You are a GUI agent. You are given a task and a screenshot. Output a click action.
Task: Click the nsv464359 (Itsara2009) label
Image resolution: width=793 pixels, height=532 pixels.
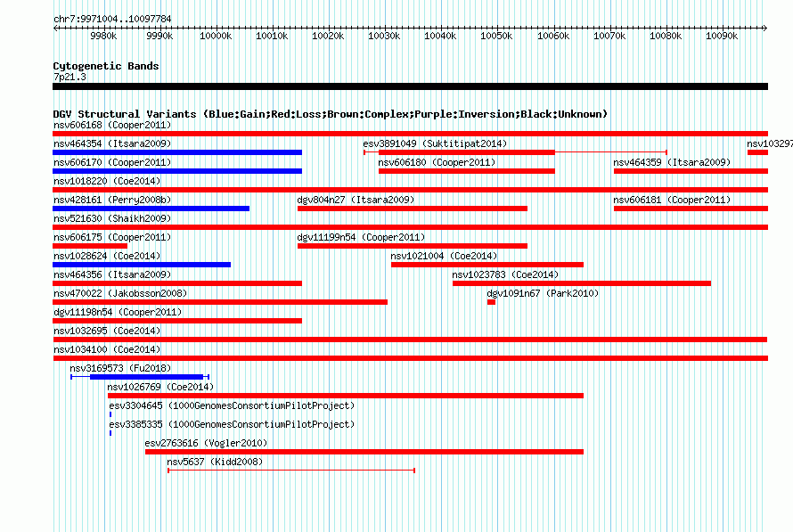pos(672,162)
